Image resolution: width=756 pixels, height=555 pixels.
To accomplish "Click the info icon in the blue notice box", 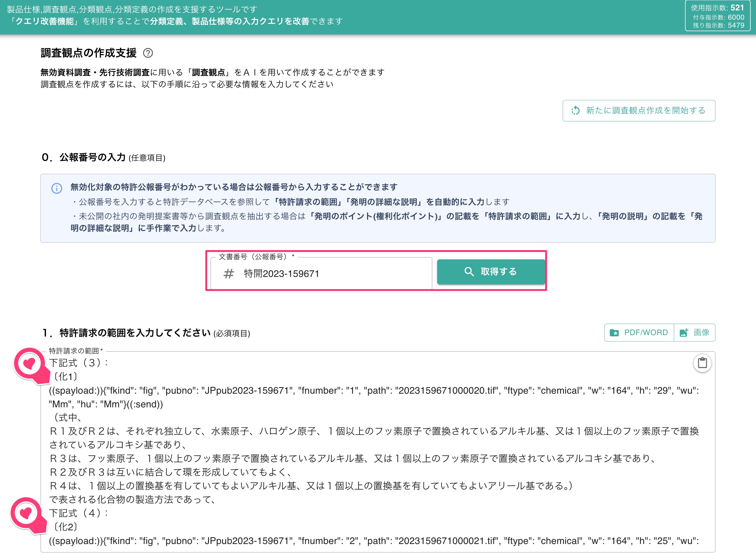I will [x=56, y=188].
